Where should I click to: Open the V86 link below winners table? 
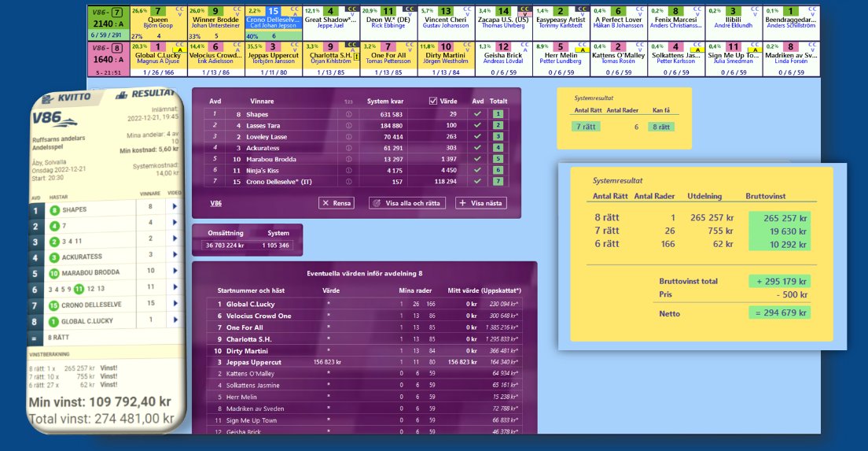(216, 203)
